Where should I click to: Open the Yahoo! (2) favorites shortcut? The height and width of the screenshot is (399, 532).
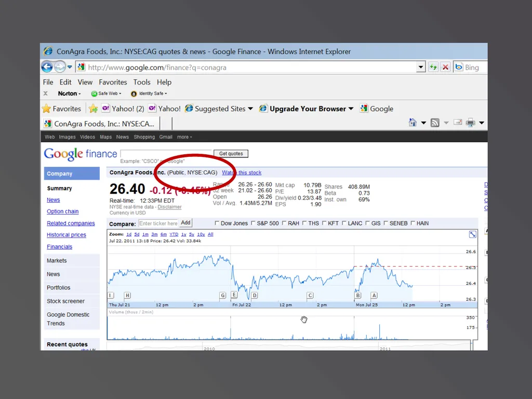point(123,109)
